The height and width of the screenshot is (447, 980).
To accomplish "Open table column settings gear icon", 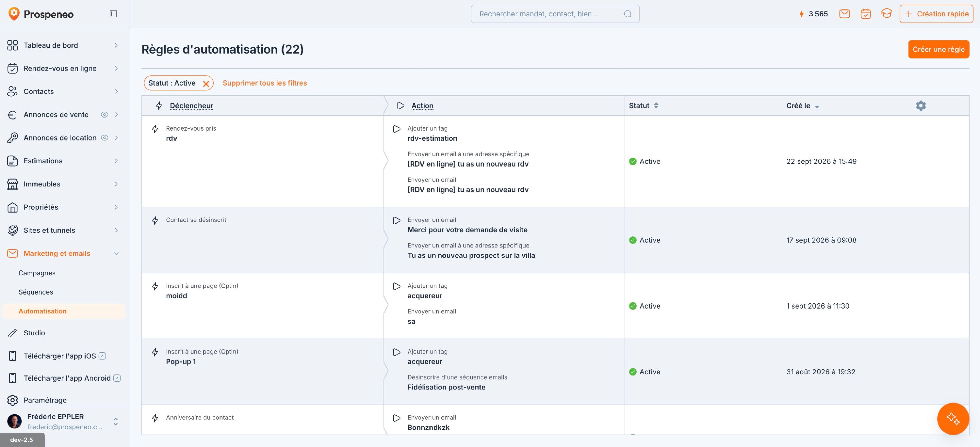I will point(921,106).
